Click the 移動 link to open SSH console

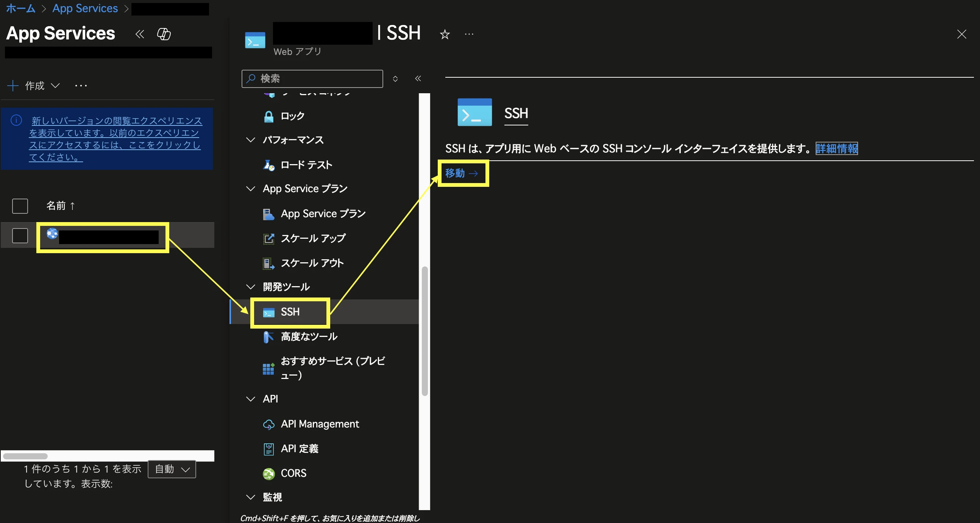tap(462, 174)
